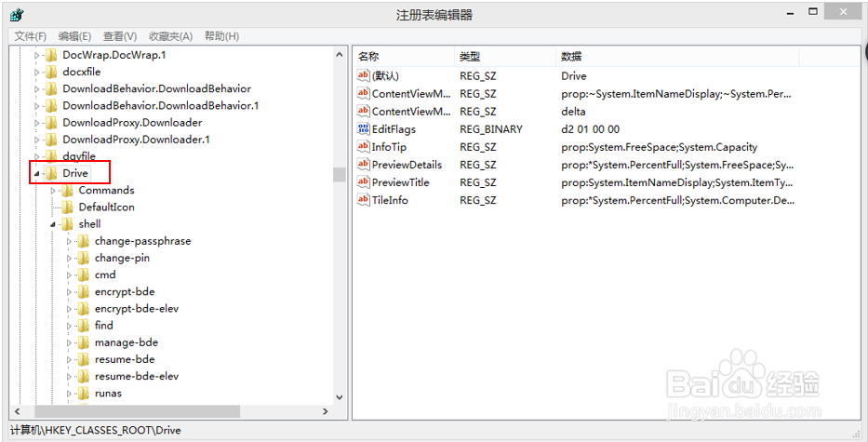Sort values by 数据 column header
This screenshot has width=868, height=442.
pos(677,57)
